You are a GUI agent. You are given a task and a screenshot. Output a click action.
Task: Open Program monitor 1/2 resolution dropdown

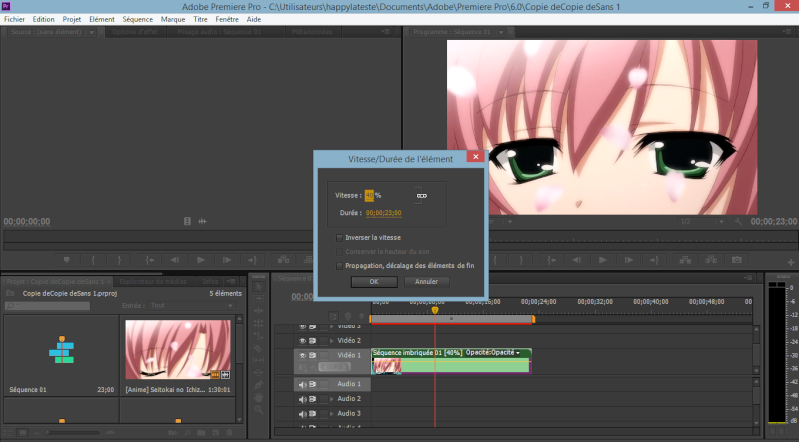[x=702, y=221]
